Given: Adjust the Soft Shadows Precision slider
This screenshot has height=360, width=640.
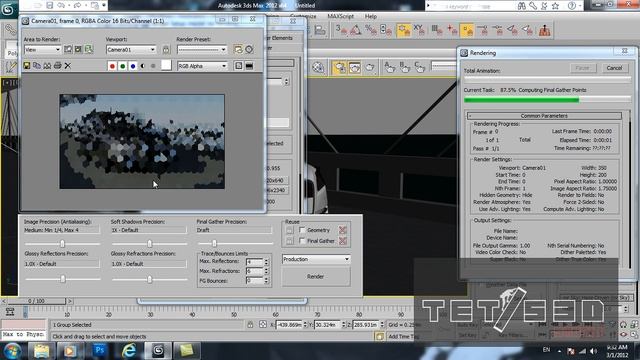Looking at the screenshot, I should 149,244.
